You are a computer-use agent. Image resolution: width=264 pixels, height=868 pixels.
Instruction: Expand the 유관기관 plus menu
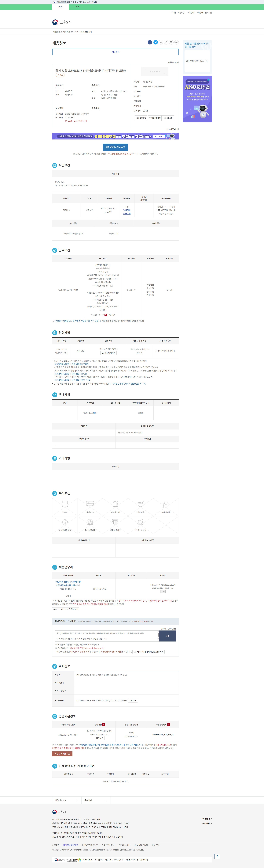(x=106, y=800)
